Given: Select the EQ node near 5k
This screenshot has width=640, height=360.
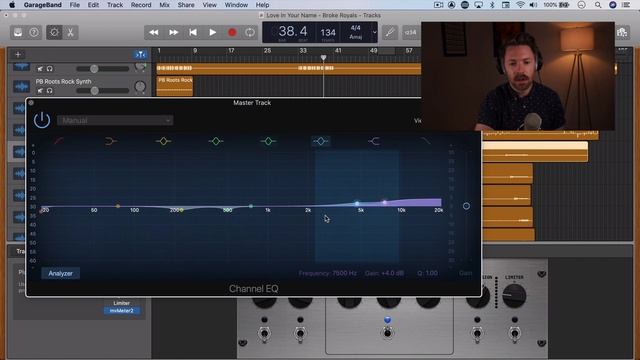Looking at the screenshot, I should click(357, 203).
